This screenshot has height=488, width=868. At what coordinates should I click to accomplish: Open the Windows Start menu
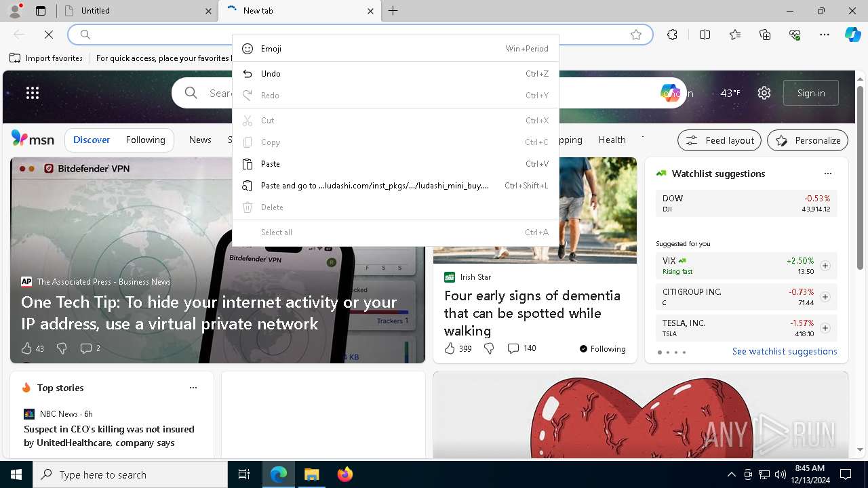coord(16,474)
